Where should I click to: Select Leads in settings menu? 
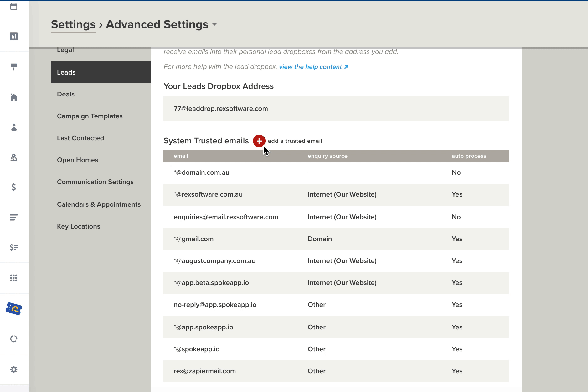point(101,72)
